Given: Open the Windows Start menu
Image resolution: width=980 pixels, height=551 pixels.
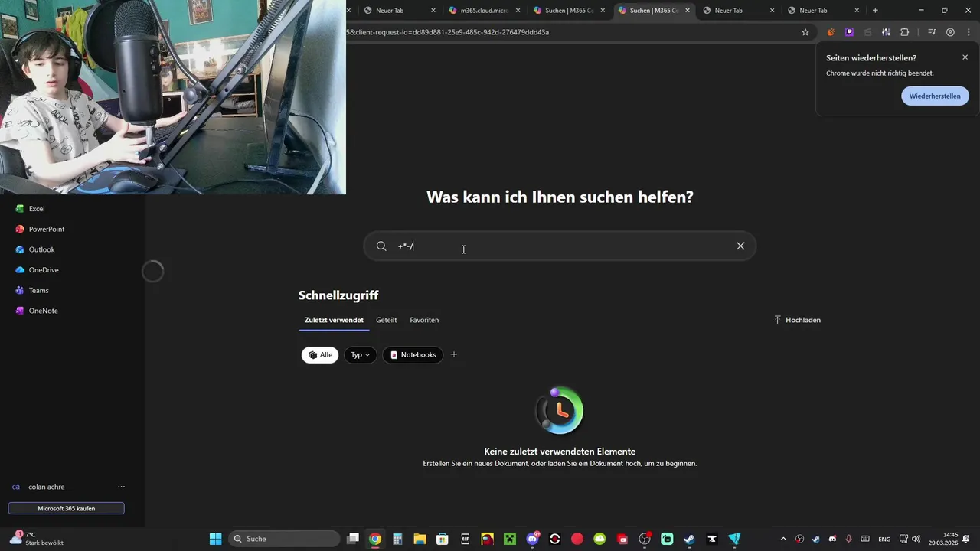Looking at the screenshot, I should tap(215, 539).
